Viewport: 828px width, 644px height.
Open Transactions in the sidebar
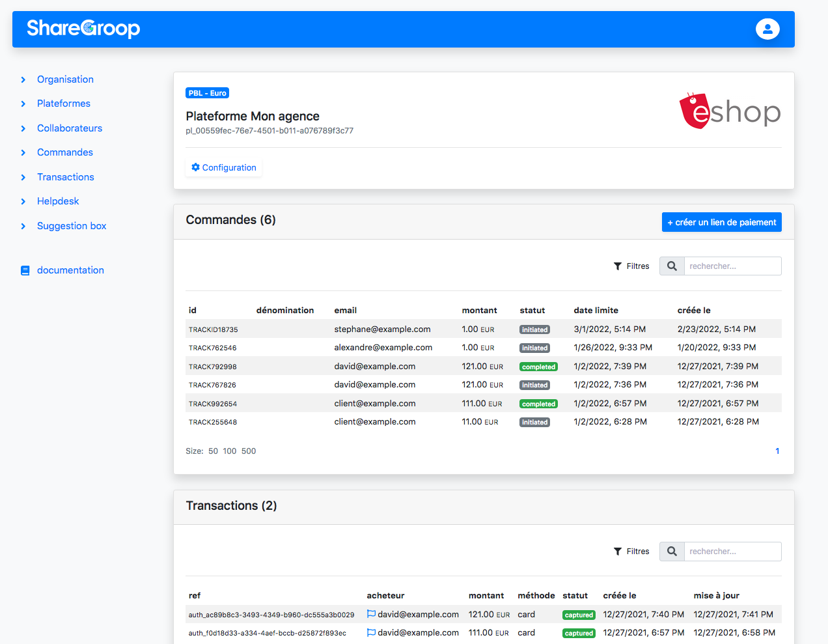point(66,177)
